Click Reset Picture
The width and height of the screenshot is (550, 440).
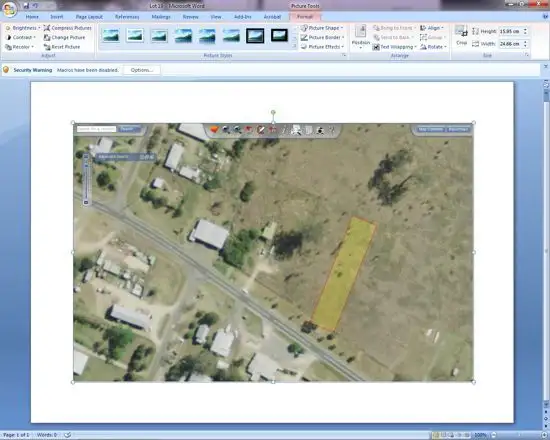[x=62, y=47]
